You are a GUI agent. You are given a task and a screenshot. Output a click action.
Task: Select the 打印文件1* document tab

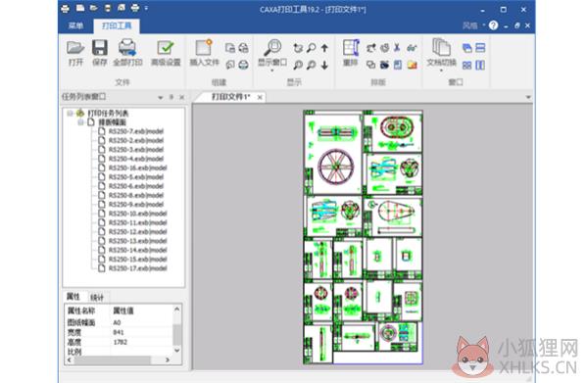click(231, 97)
